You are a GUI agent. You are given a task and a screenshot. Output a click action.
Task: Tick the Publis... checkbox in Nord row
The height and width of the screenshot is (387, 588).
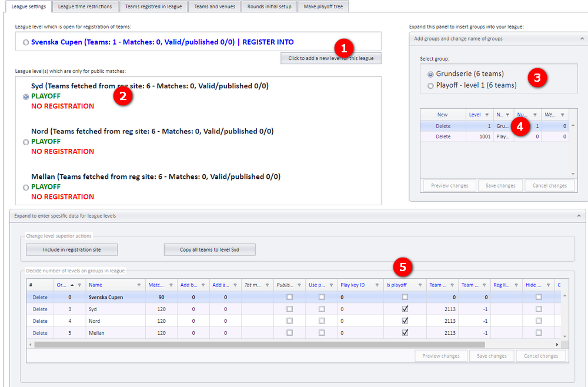coord(289,321)
